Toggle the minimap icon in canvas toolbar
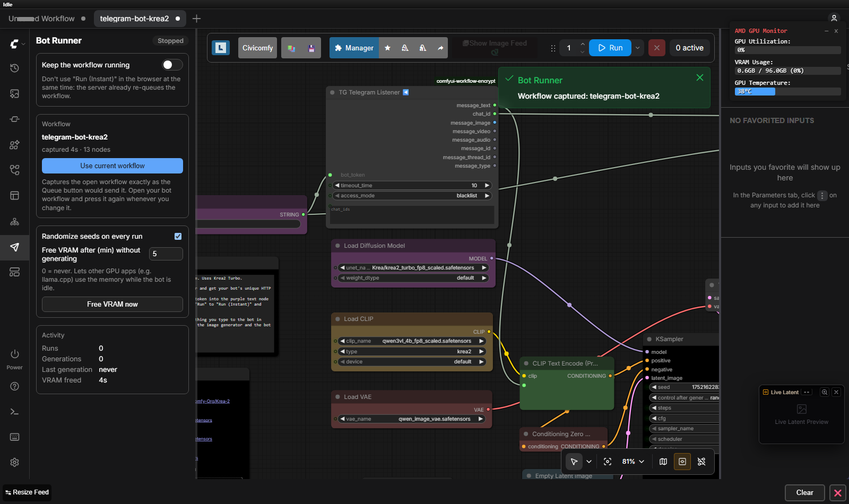Image resolution: width=849 pixels, height=504 pixels. [x=663, y=462]
